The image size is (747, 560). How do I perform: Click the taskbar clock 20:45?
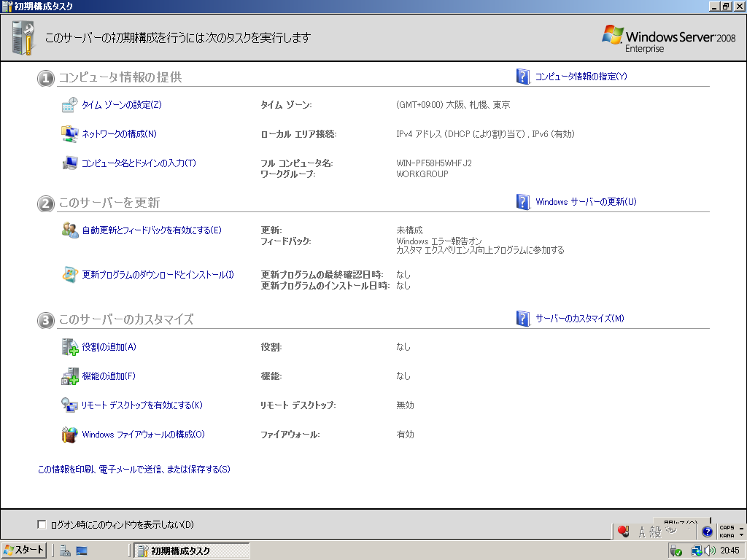pyautogui.click(x=729, y=551)
